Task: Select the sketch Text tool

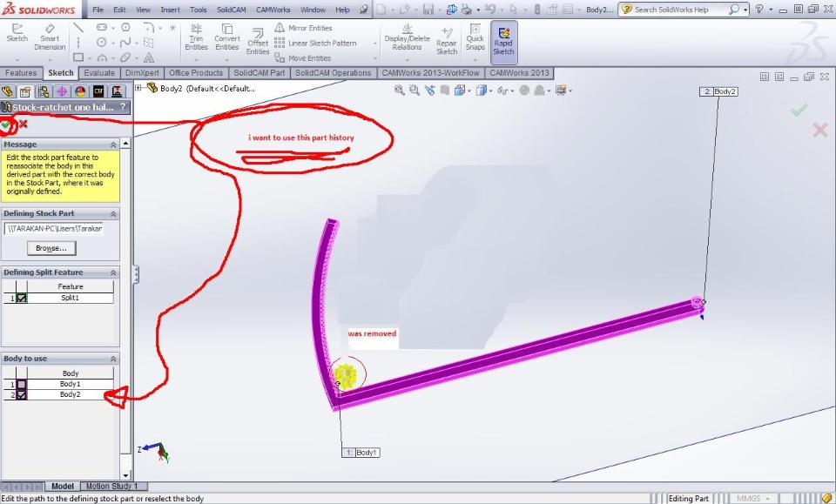Action: (149, 57)
